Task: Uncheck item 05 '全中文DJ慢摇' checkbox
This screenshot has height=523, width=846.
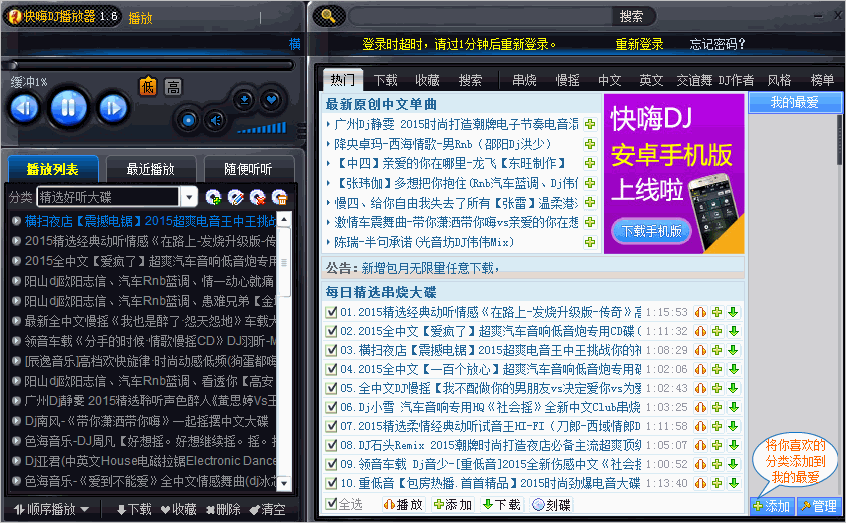Action: (331, 388)
